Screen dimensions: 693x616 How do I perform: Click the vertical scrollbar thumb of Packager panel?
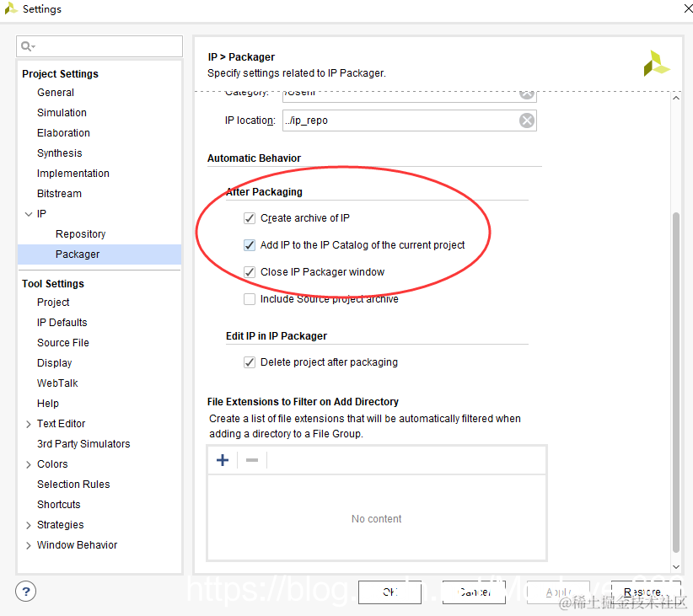pos(676,383)
